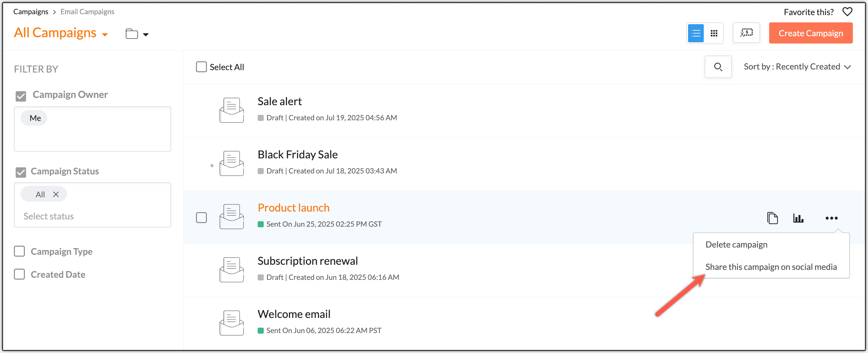Image resolution: width=868 pixels, height=353 pixels.
Task: Choose Delete campaign from menu
Action: [736, 244]
